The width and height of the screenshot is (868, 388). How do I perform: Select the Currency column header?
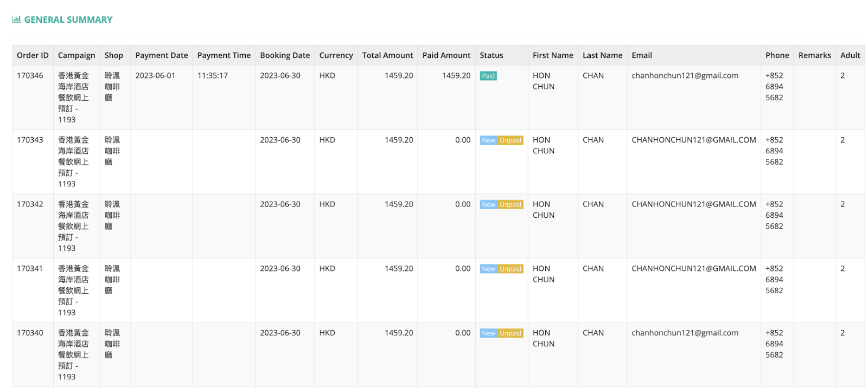336,55
